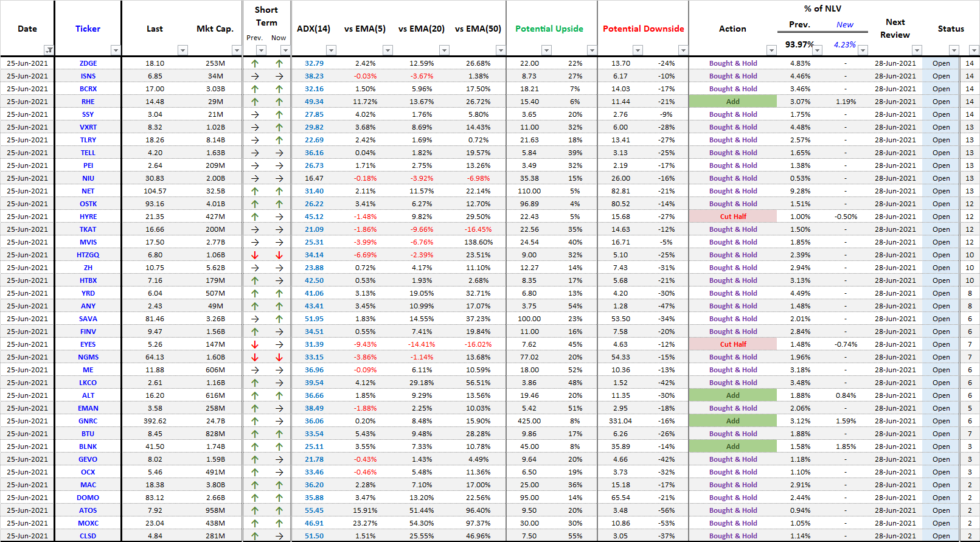Open the % of NLV New filter dropdown

pyautogui.click(x=863, y=50)
